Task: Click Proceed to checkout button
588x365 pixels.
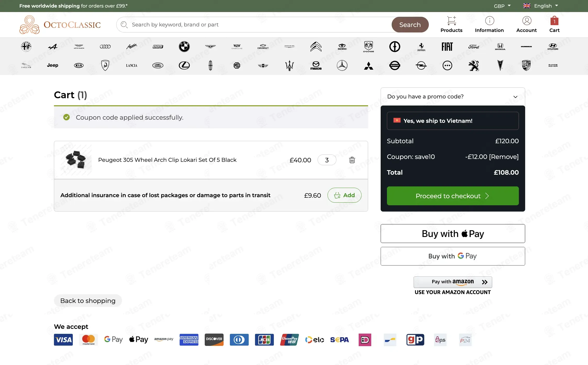Action: point(453,196)
